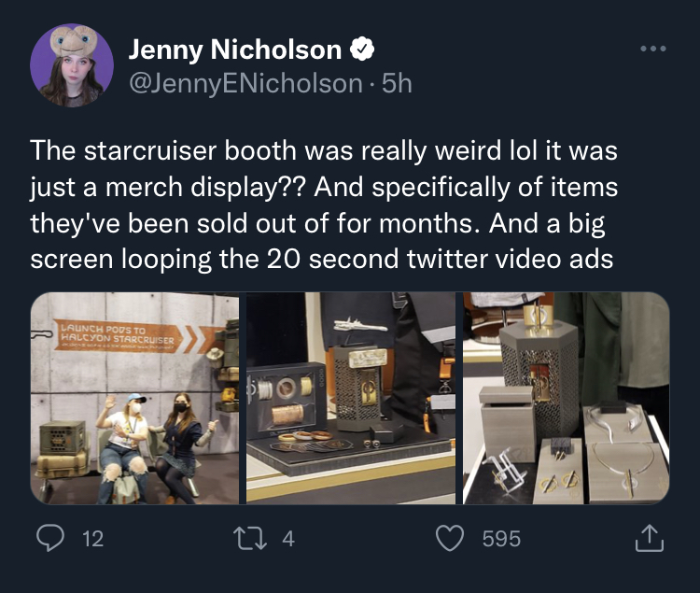The width and height of the screenshot is (700, 593).
Task: Click the 4 retweets count
Action: (288, 539)
